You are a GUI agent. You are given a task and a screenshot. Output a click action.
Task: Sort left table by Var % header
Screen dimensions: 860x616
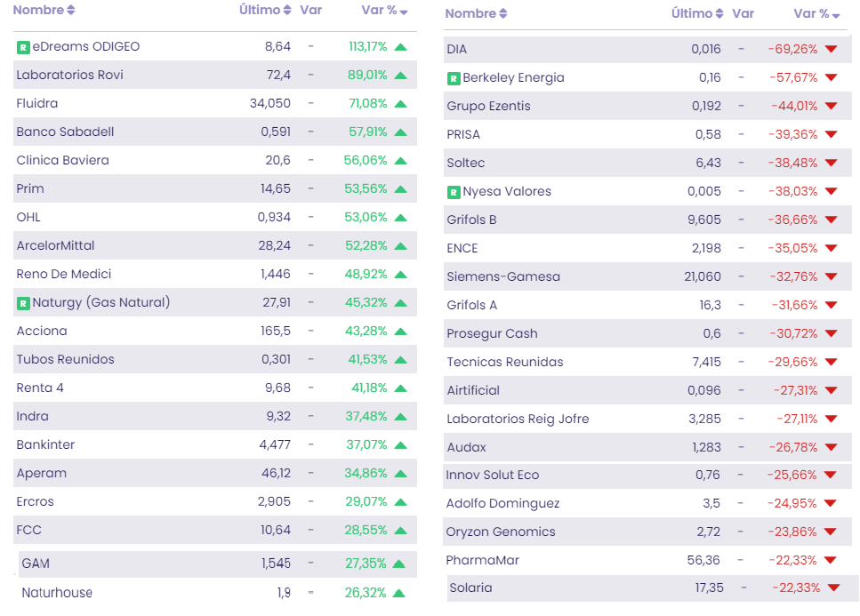[384, 10]
